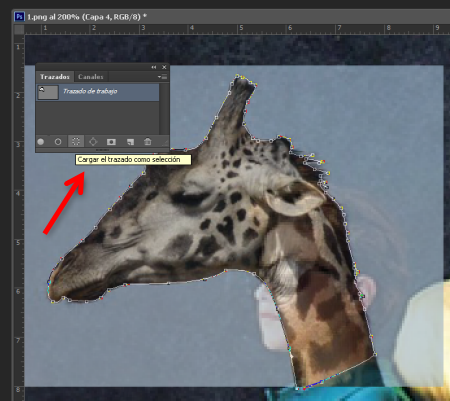This screenshot has width=450, height=401.
Task: Collapse Trazados panel with double arrows
Action: click(x=154, y=67)
